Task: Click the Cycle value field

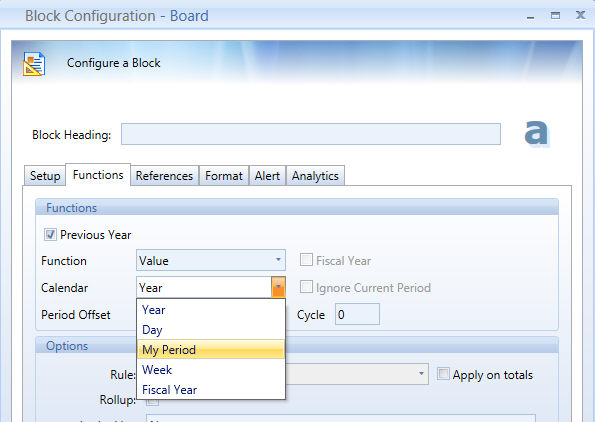Action: [357, 314]
